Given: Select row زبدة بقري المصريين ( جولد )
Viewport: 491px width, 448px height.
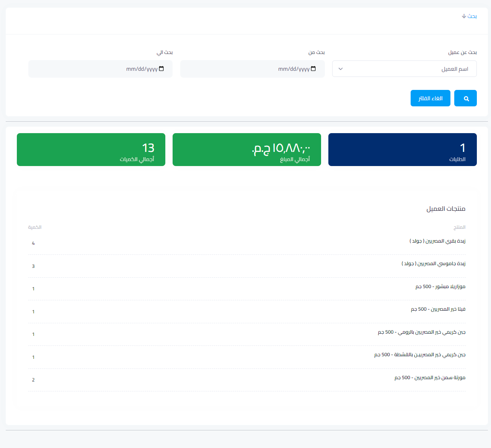Looking at the screenshot, I should tap(247, 243).
